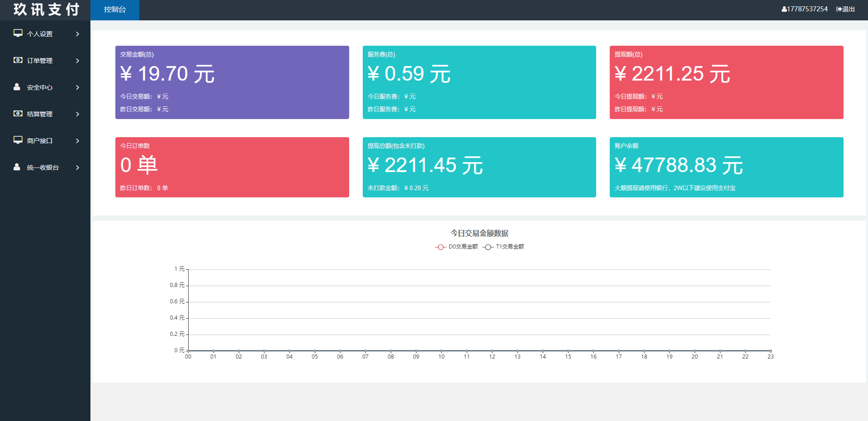Open the 商户接口 menu item

pyautogui.click(x=40, y=141)
